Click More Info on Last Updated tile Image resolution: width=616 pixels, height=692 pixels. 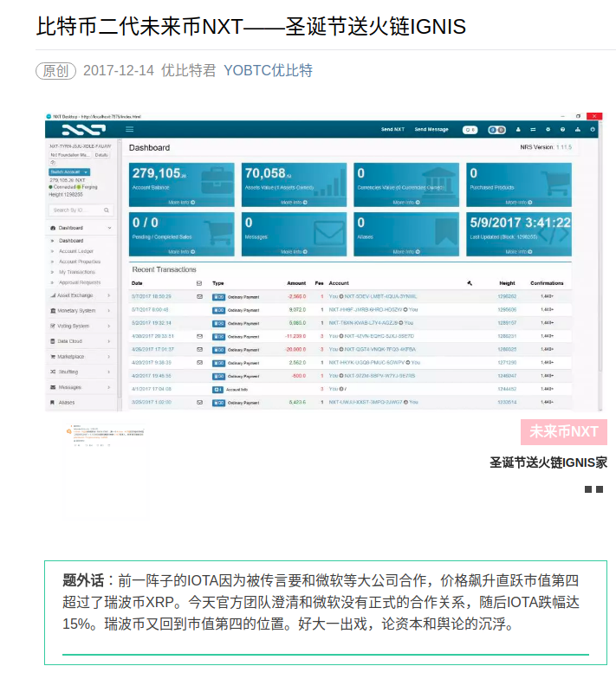pos(519,252)
